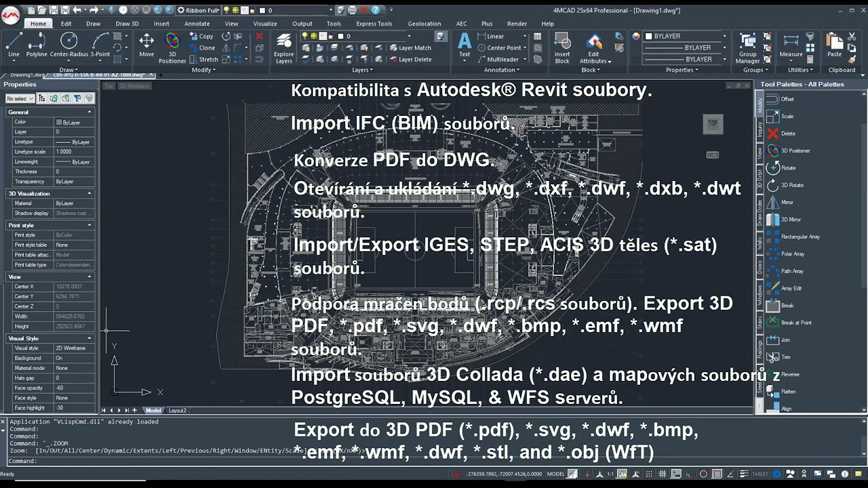This screenshot has width=868, height=488.
Task: Click the Clone tool in Modify
Action: pyautogui.click(x=202, y=48)
